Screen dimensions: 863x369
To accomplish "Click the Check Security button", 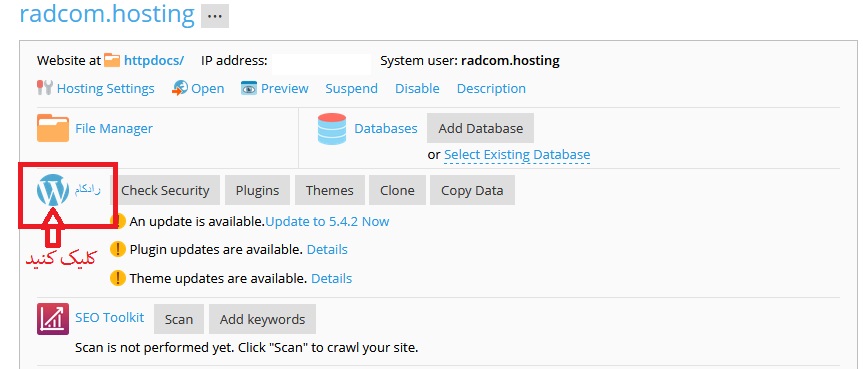I will coord(165,191).
